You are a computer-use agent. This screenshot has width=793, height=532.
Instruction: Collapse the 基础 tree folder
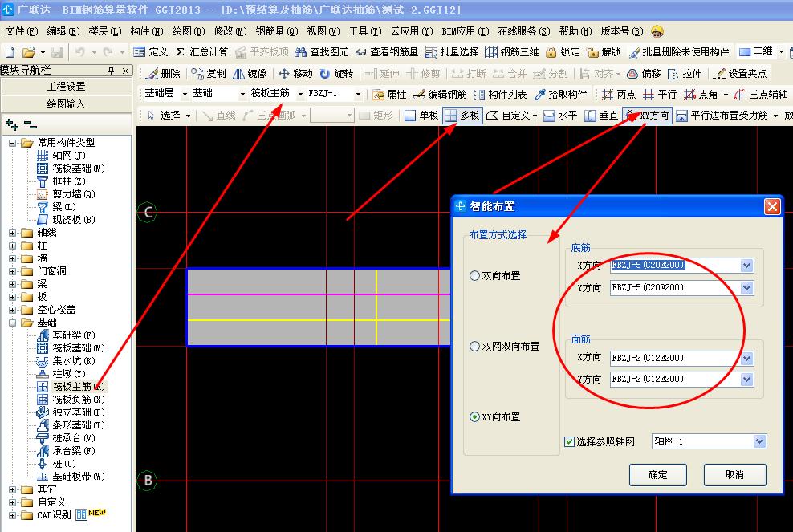12,323
